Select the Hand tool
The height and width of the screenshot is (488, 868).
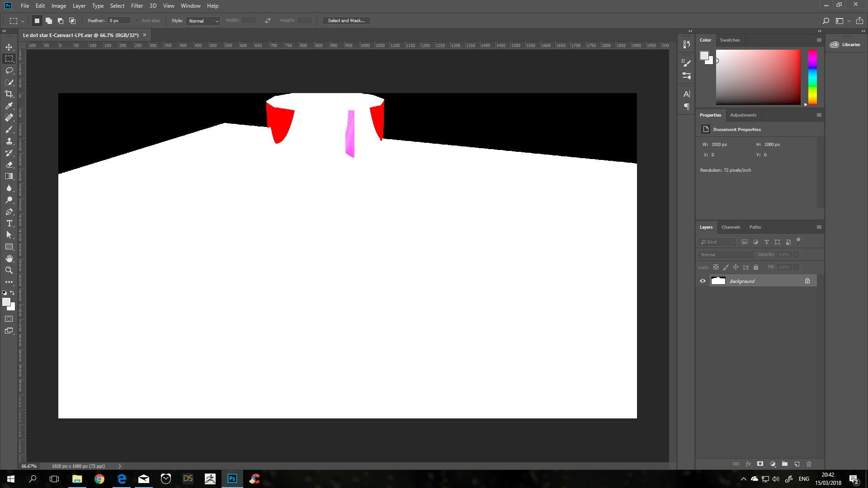click(9, 258)
